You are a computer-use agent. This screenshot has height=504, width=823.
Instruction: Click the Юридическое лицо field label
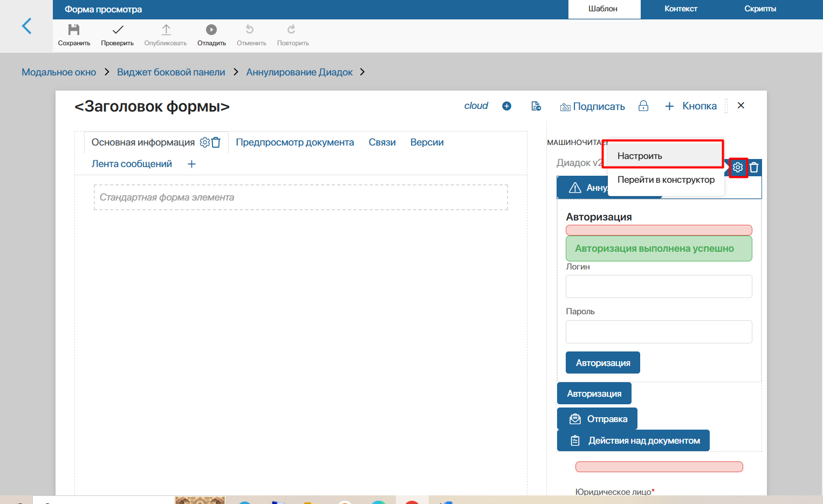[x=615, y=492]
